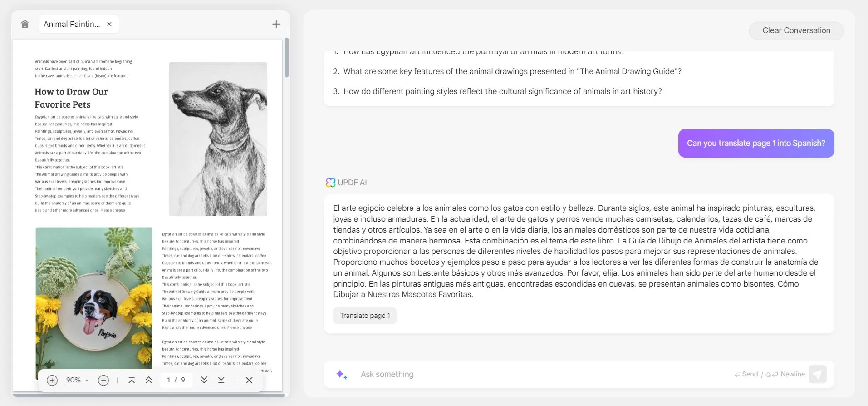This screenshot has height=406, width=868.
Task: Click the send message paper plane button
Action: 817,374
